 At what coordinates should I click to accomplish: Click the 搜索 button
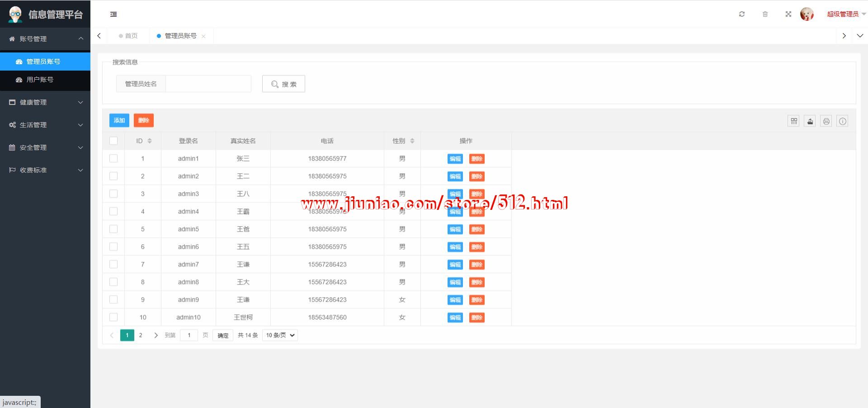[283, 84]
